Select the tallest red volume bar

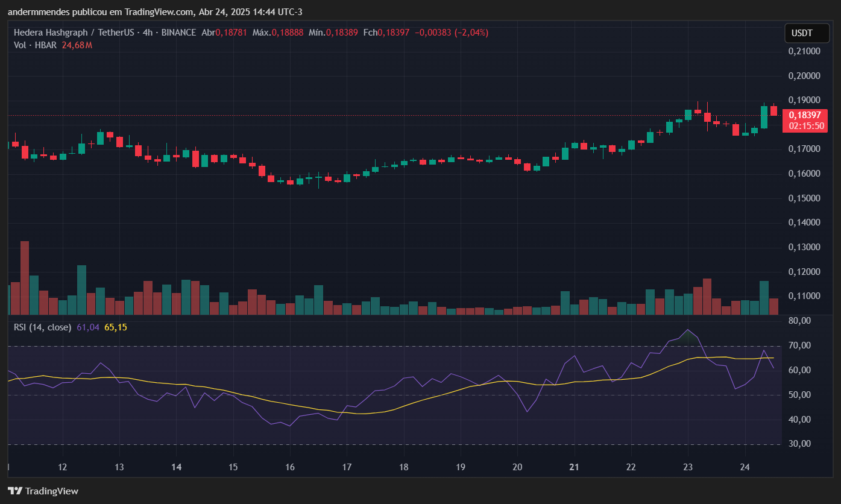pos(25,278)
